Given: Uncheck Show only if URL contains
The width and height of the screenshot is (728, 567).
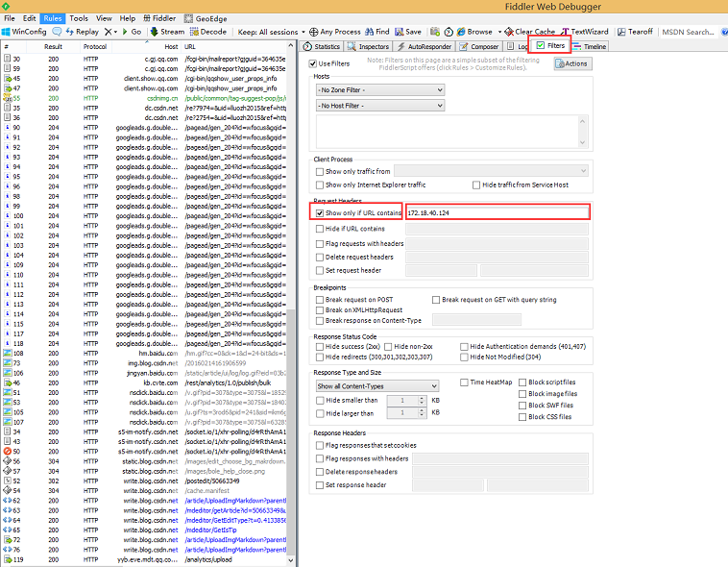Looking at the screenshot, I should pos(320,212).
